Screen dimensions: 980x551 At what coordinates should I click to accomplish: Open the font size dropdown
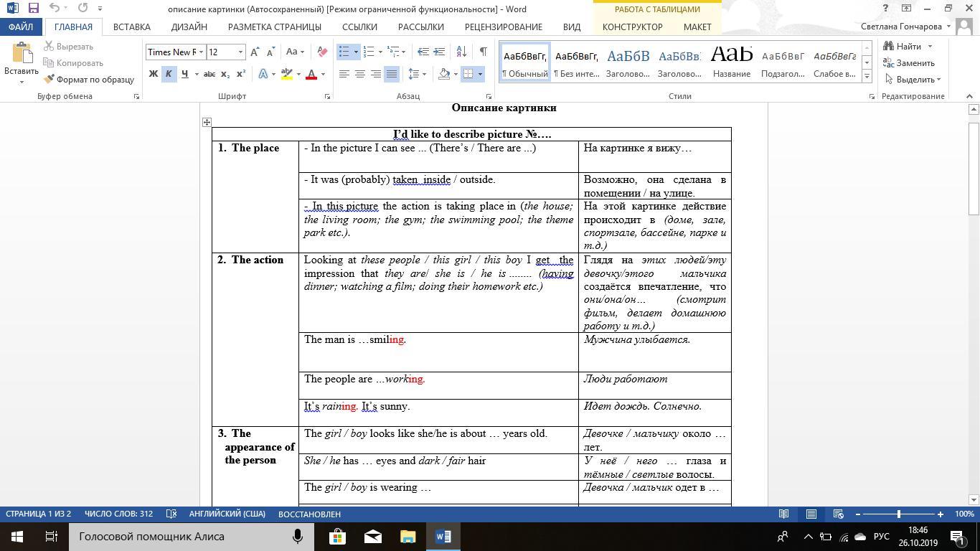(x=240, y=52)
